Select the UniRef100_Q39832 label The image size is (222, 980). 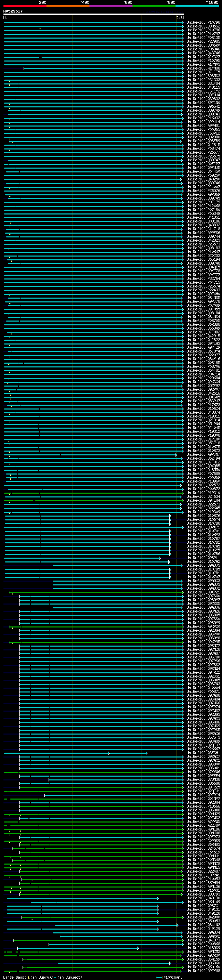tap(203, 99)
